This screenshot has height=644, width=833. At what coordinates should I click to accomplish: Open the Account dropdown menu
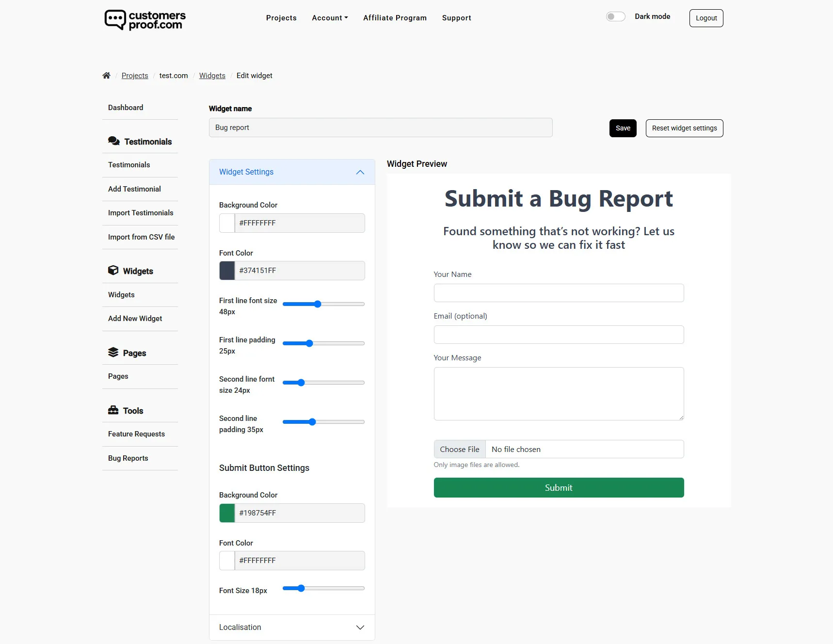coord(330,18)
